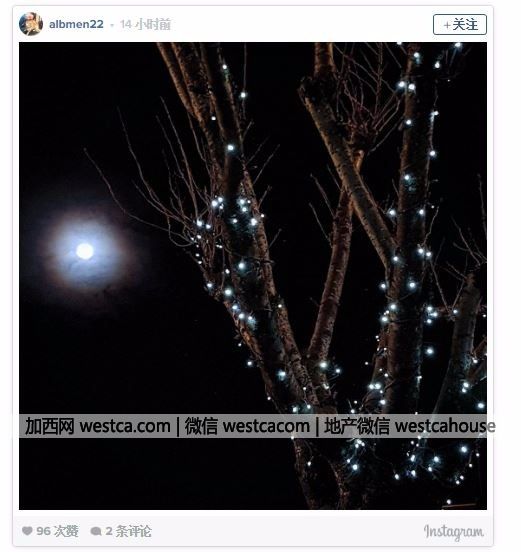Image resolution: width=521 pixels, height=552 pixels.
Task: Click the 关注 follow button
Action: pos(460,25)
